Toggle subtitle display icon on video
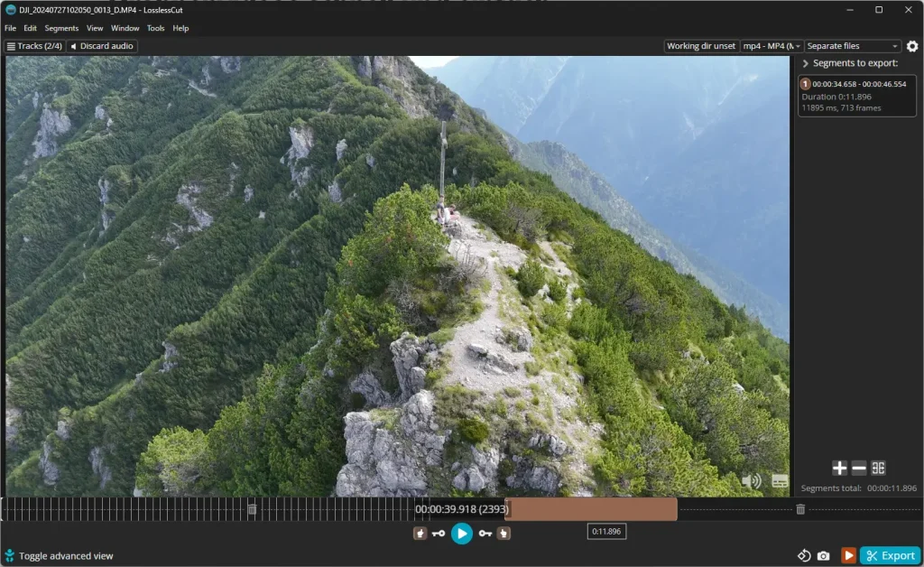Screen dimensions: 924x567 click(x=780, y=481)
